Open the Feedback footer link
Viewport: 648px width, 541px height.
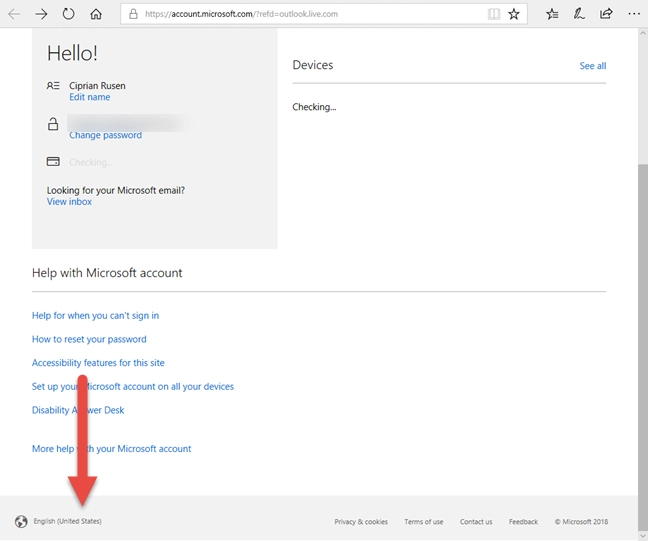523,522
